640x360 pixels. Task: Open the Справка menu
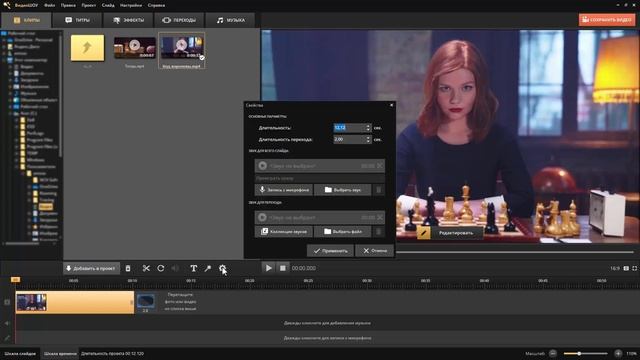(x=156, y=5)
